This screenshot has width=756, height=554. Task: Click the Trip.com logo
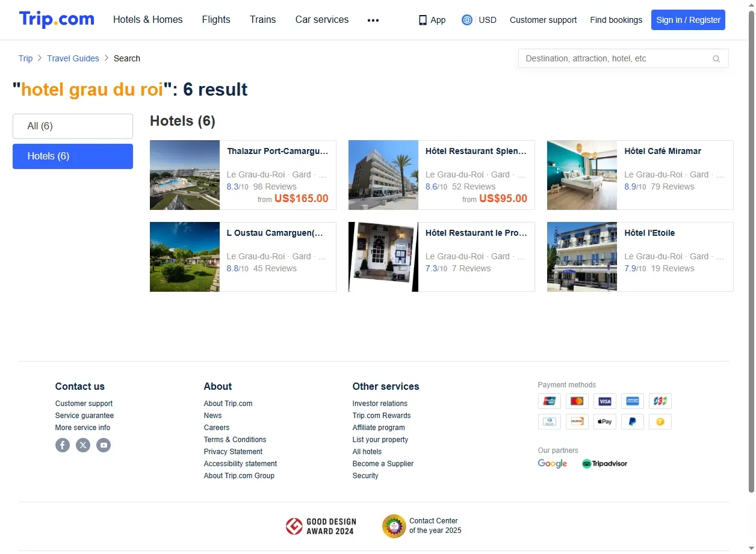click(57, 19)
